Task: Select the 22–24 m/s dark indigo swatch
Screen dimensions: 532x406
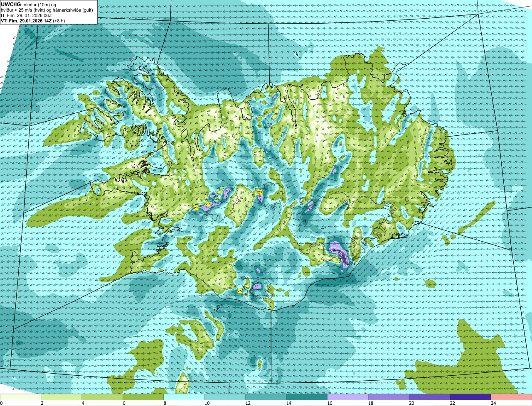Action: pos(470,397)
